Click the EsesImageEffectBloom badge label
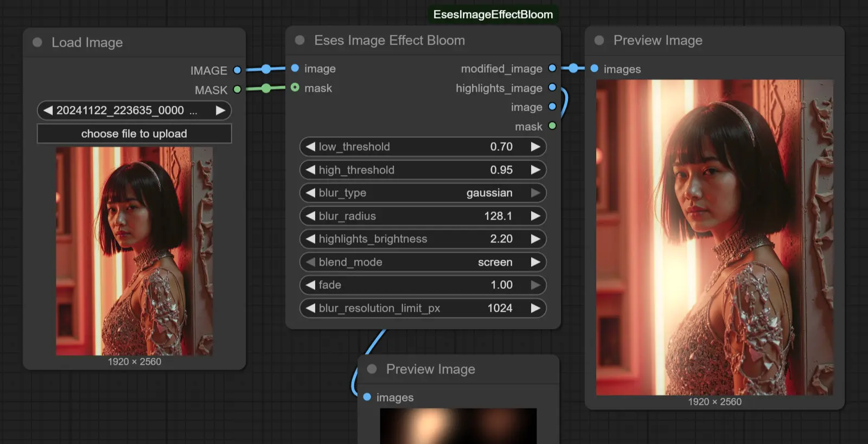The image size is (868, 444). tap(493, 15)
